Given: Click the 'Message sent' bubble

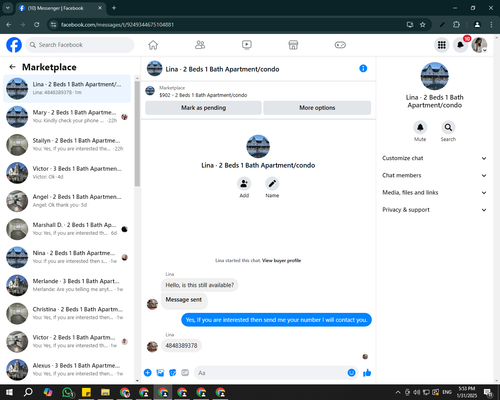Looking at the screenshot, I should coord(184,300).
